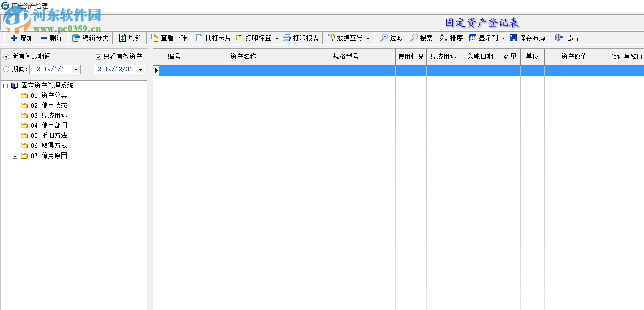This screenshot has width=644, height=310.
Task: Click the folder icon of 05 折旧方法
Action: point(24,136)
